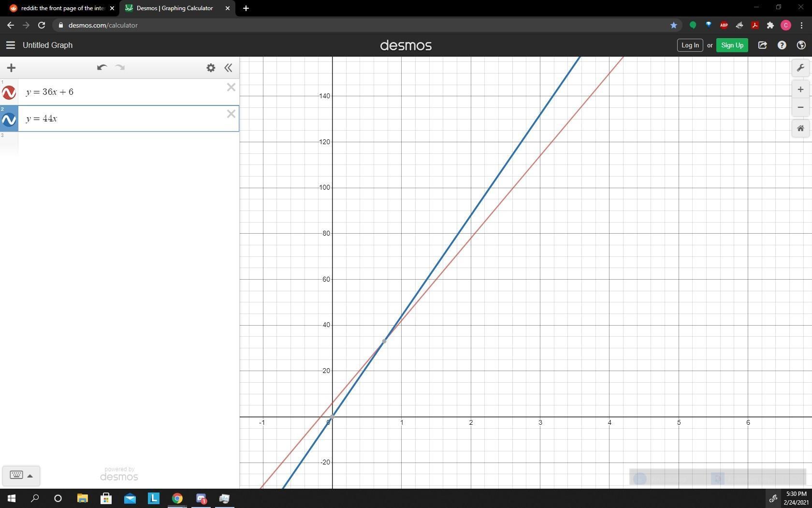Open expression list settings gear

pos(211,68)
